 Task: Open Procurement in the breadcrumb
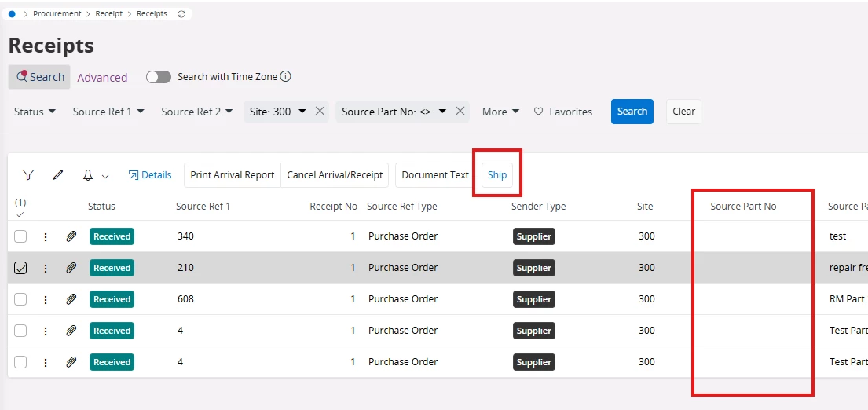tap(57, 14)
